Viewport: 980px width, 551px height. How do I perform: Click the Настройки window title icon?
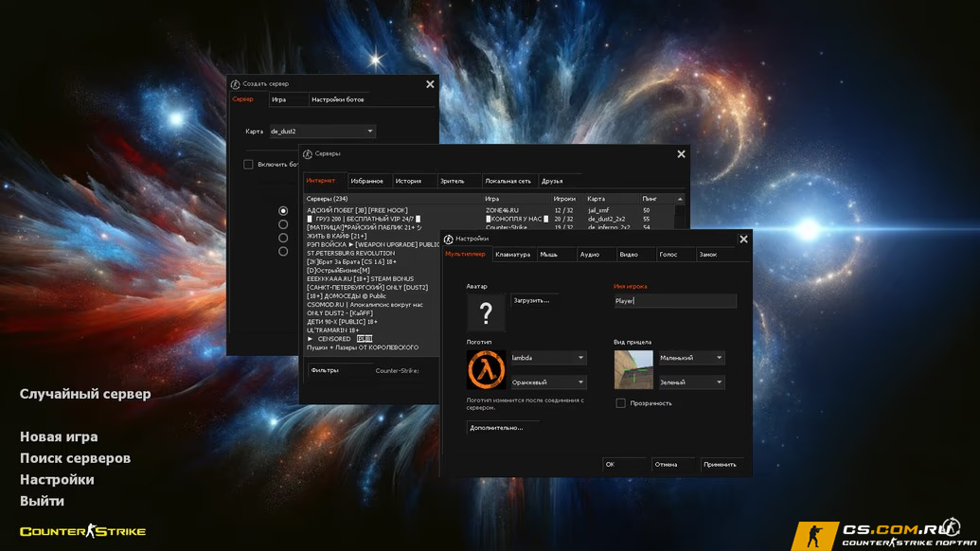click(448, 239)
